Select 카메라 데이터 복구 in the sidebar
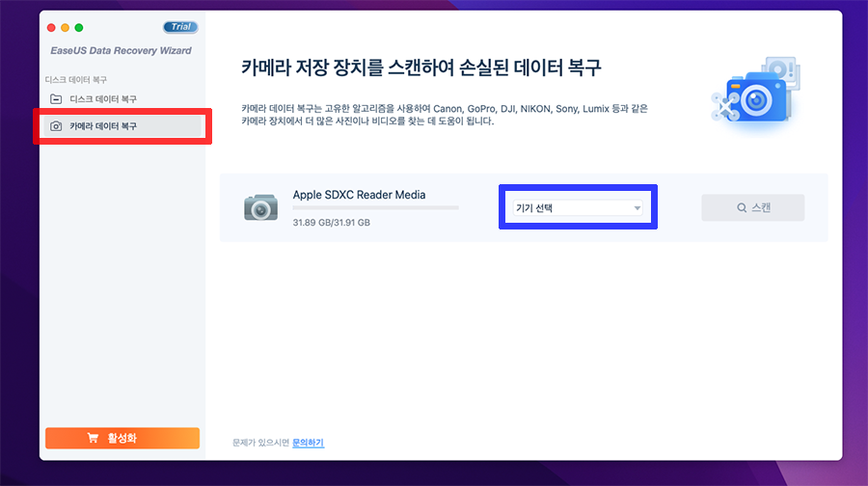The height and width of the screenshot is (486, 868). (x=122, y=126)
